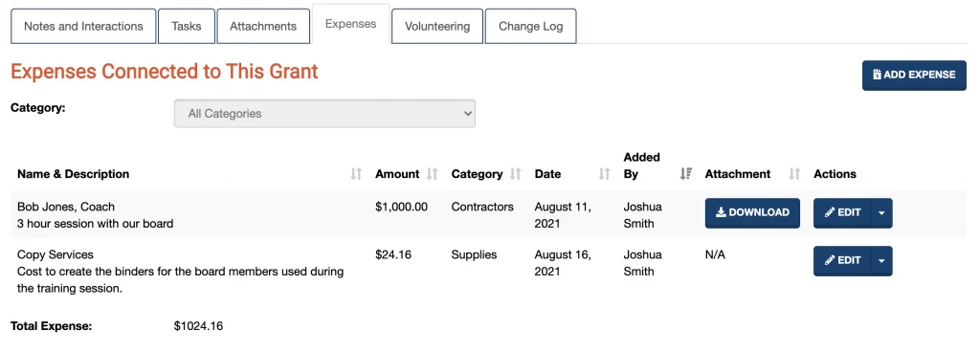
Task: Sort by Date column arrows
Action: 605,174
